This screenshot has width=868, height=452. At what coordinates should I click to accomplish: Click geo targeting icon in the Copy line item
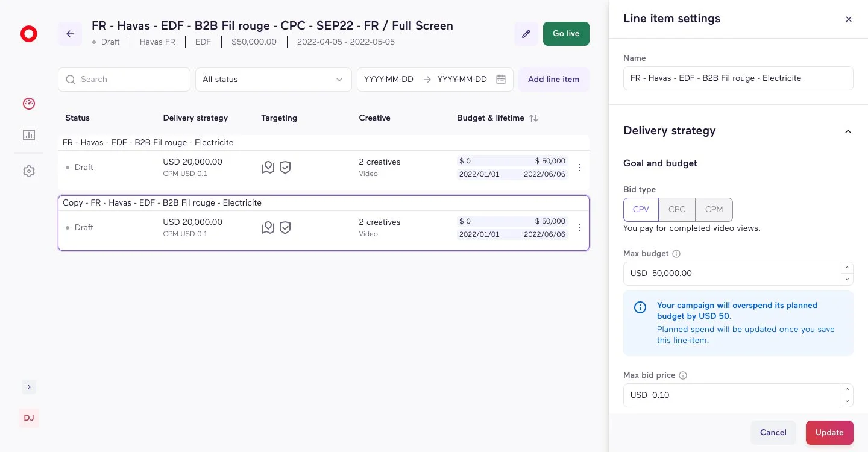[268, 228]
